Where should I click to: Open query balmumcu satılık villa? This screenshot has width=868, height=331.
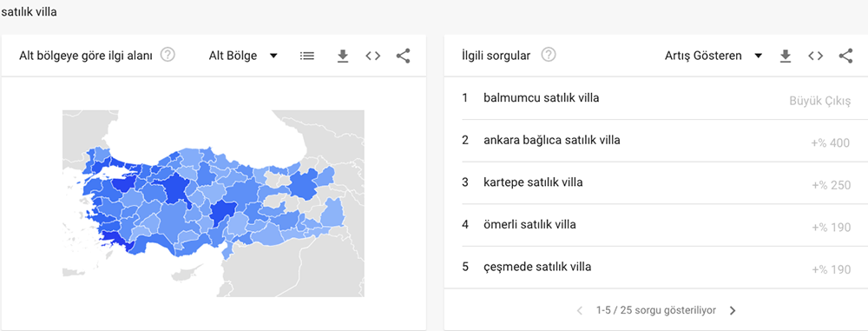(542, 98)
